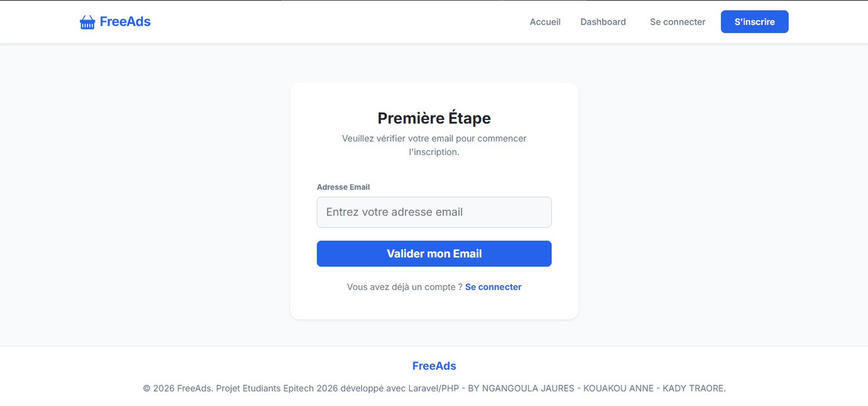868x406 pixels.
Task: Click the shopping basket logo icon
Action: (87, 22)
